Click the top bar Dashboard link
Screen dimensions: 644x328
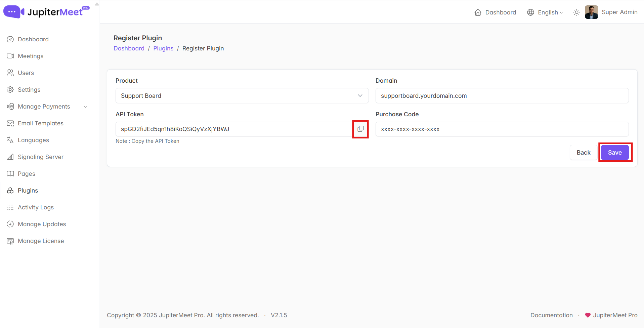[501, 12]
